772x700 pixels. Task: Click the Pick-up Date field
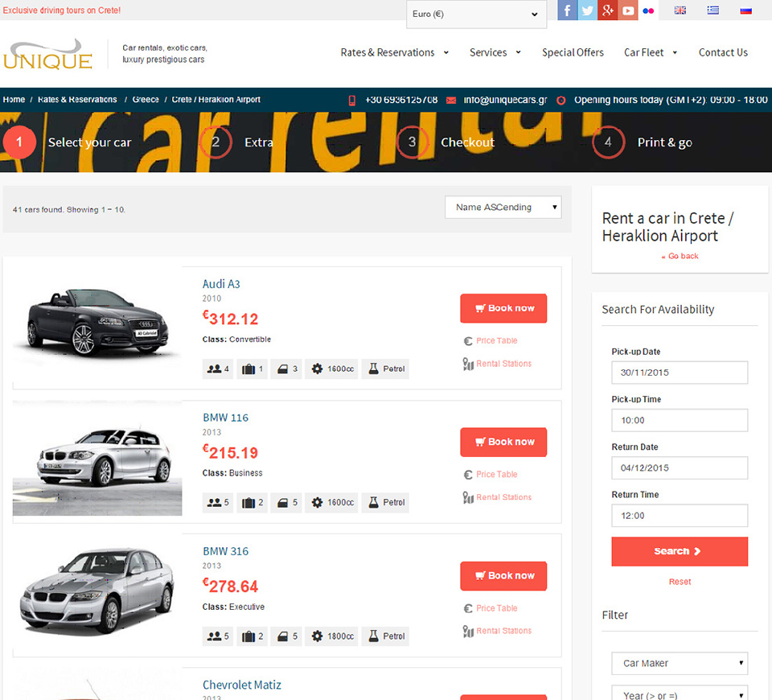coord(680,373)
